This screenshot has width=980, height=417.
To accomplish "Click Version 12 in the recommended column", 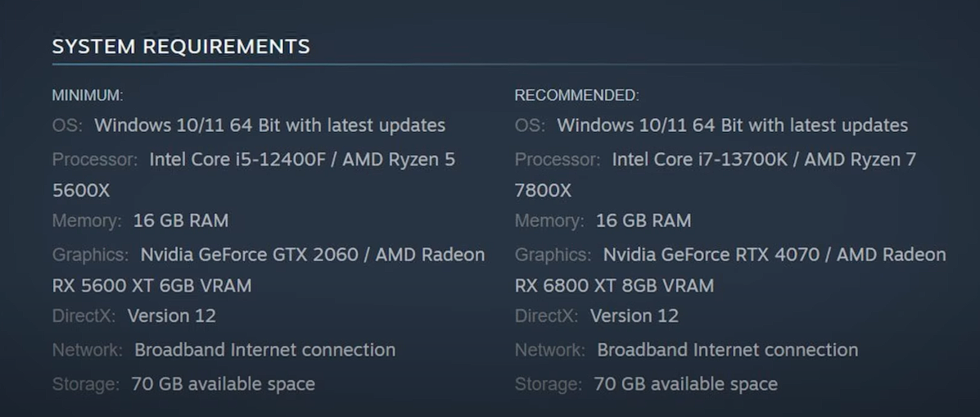I will pos(635,315).
